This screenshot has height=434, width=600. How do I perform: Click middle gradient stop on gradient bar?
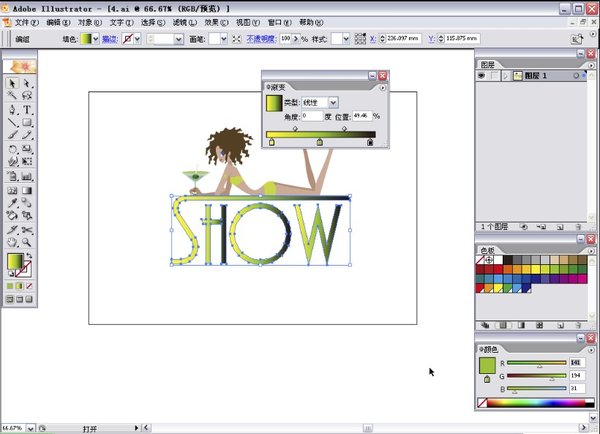click(x=320, y=142)
